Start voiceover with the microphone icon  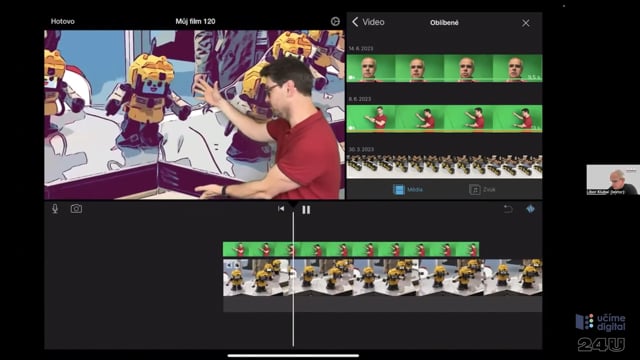click(55, 209)
